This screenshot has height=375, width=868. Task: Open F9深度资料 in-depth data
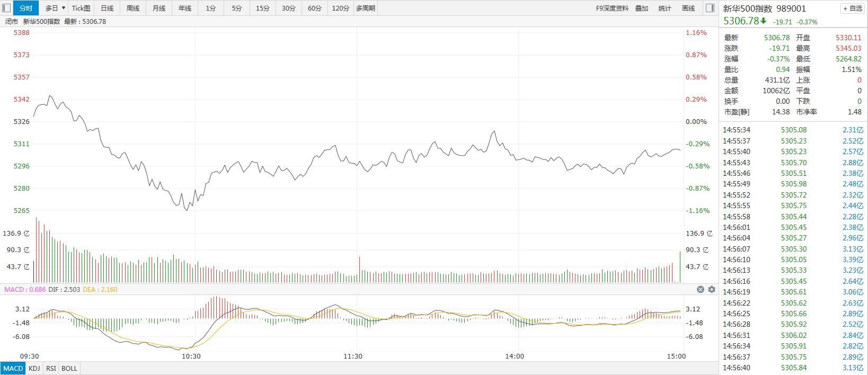pyautogui.click(x=612, y=8)
